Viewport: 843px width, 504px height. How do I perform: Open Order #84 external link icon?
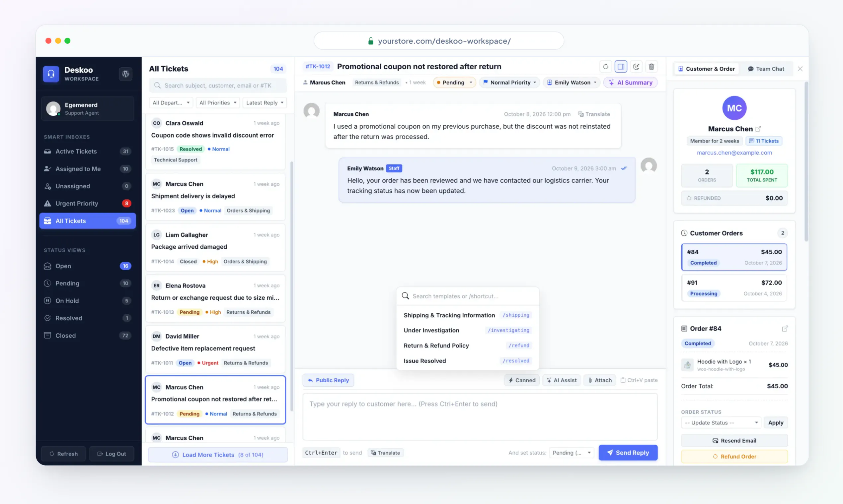[x=785, y=328]
